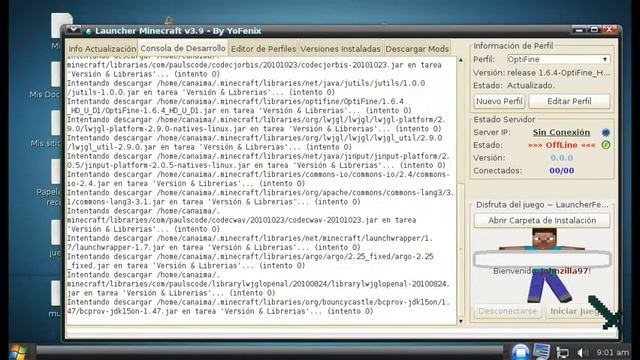Click the blue round tray icon in taskbar
Viewport: 640px width, 360px height.
(x=520, y=352)
